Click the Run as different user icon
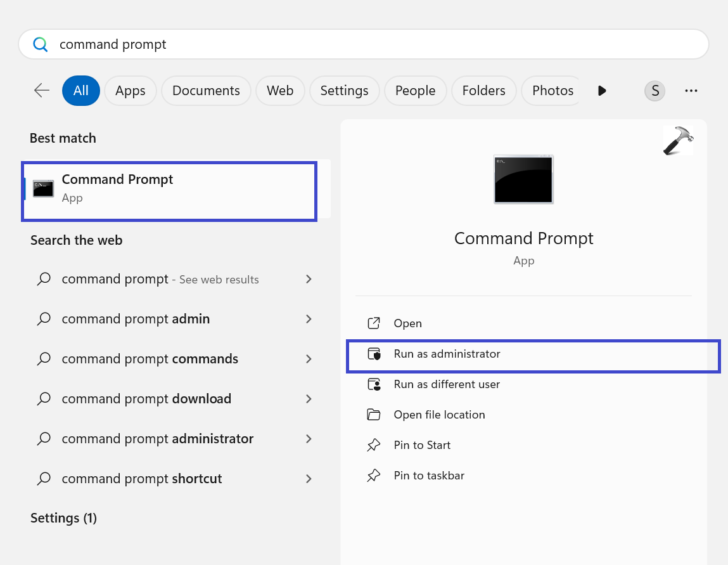Screen dimensions: 728x565 coord(374,384)
